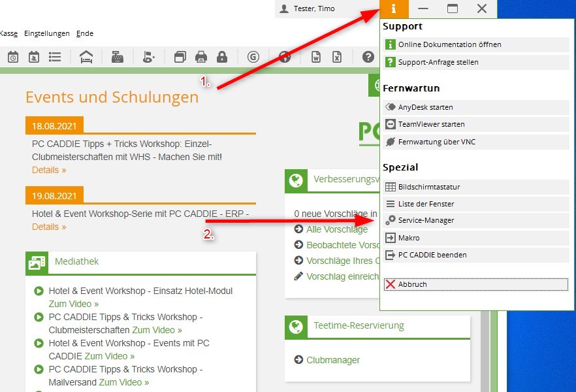Open Details link for 18.08.2021 event
576x392 pixels.
49,170
